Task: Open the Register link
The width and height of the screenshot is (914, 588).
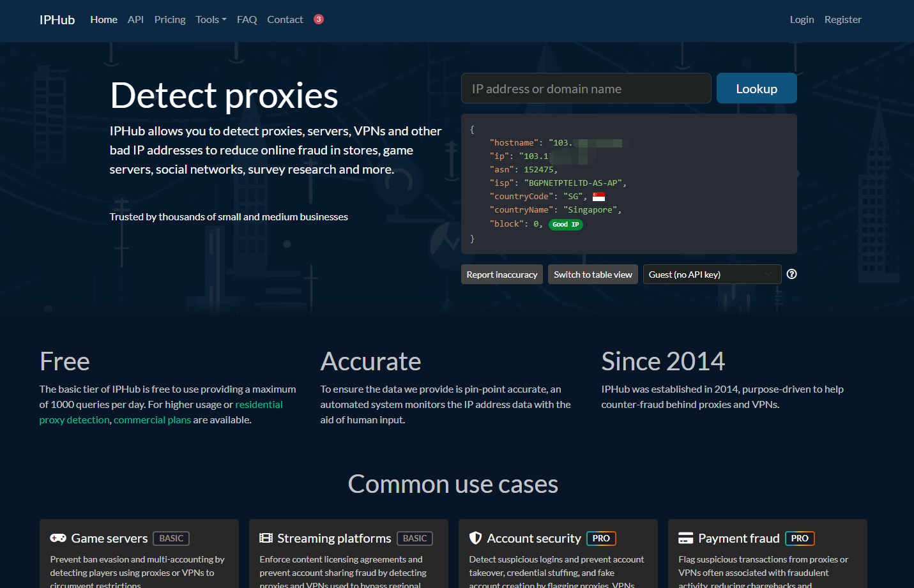Action: coord(842,20)
